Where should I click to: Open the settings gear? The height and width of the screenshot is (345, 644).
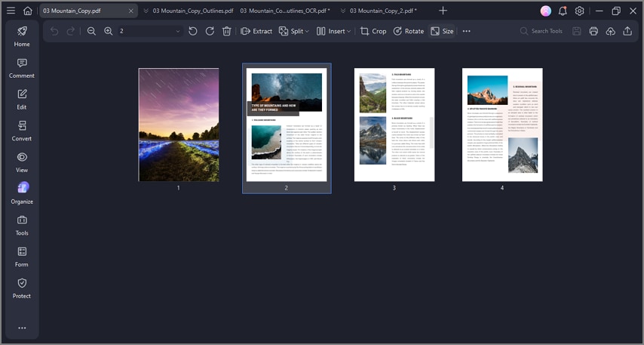coord(579,11)
